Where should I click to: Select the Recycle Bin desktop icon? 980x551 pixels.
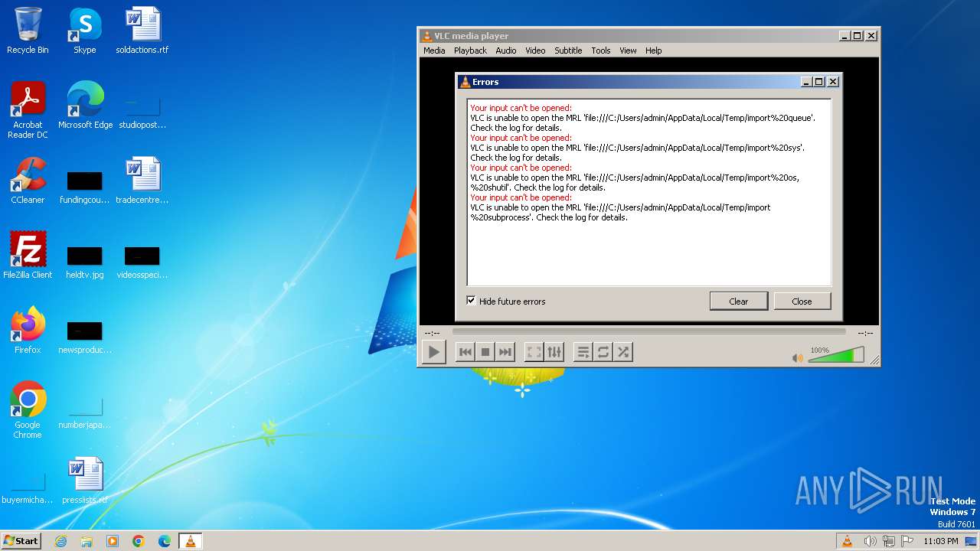click(28, 31)
